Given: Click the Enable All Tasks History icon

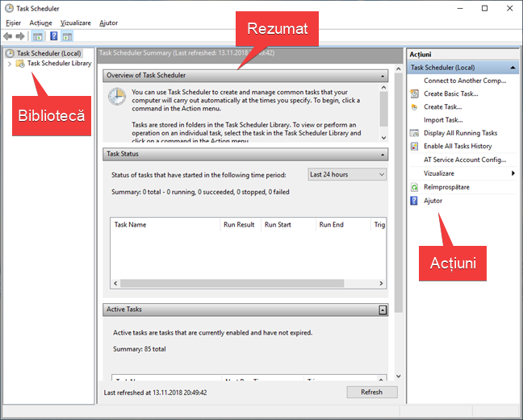Looking at the screenshot, I should pyautogui.click(x=414, y=146).
